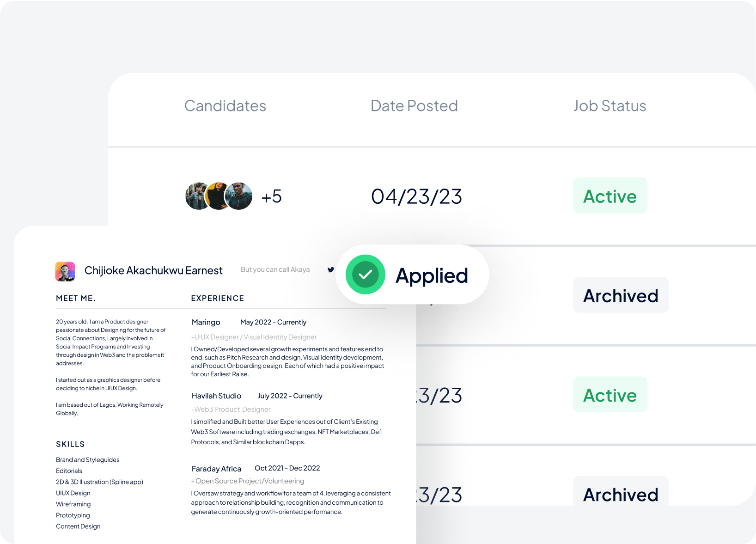Screen dimensions: 756x544
Task: Click the Faraday Africa experience entry
Action: 216,469
